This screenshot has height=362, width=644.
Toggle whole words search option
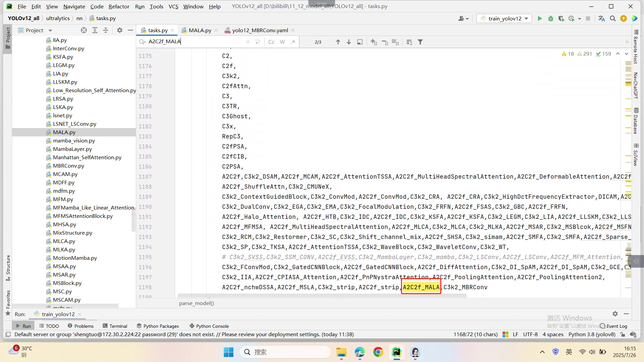pos(282,42)
